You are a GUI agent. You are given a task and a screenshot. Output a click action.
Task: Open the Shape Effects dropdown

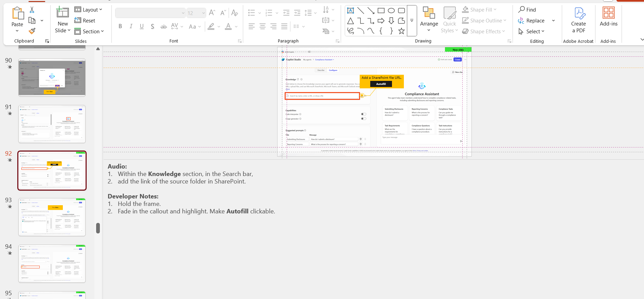(x=484, y=31)
